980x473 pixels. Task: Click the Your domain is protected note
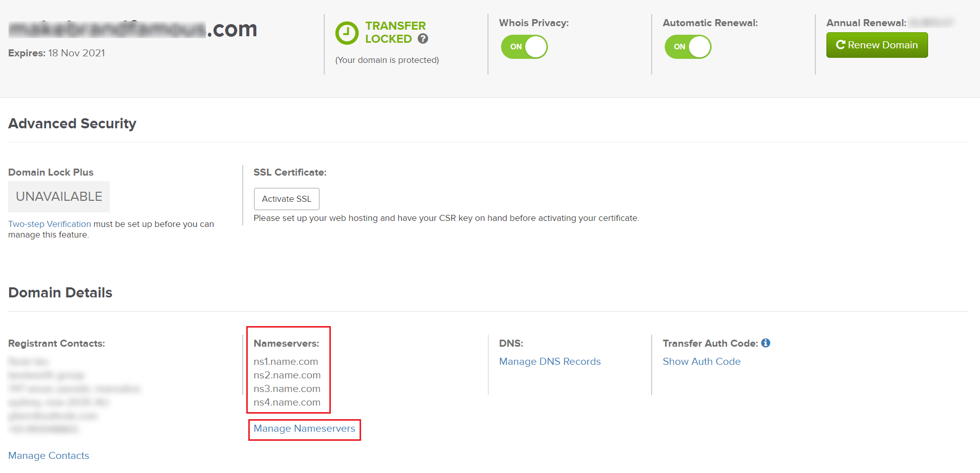pyautogui.click(x=387, y=60)
